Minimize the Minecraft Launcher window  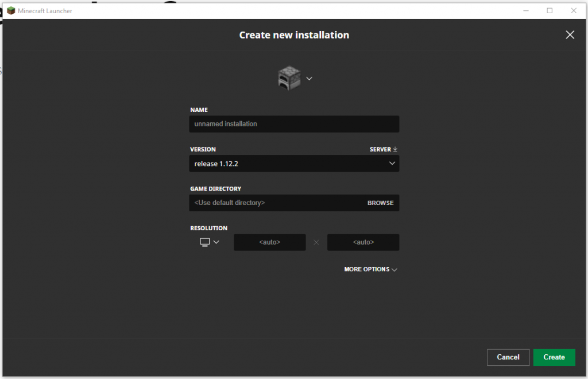coord(526,10)
